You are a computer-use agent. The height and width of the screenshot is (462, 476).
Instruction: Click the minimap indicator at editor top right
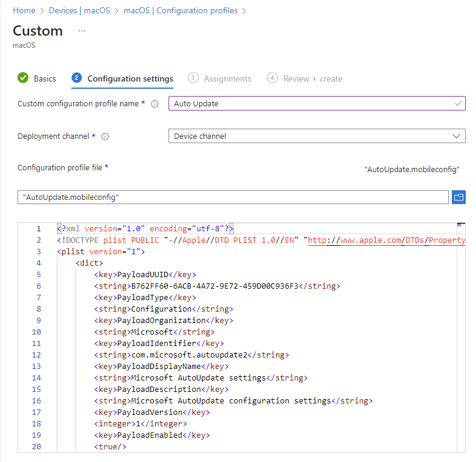pyautogui.click(x=460, y=224)
